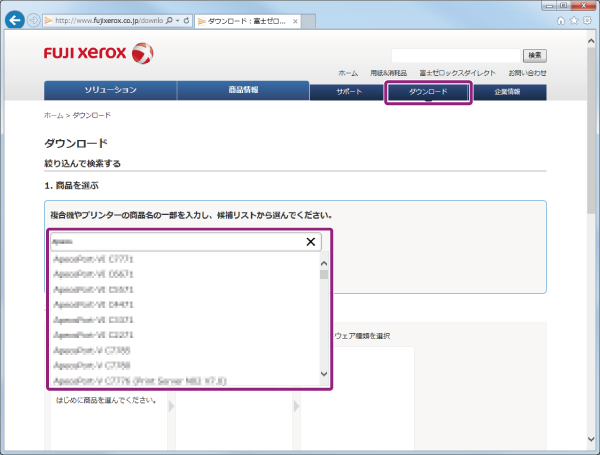Clear the product name search with X
This screenshot has width=600, height=455.
click(x=310, y=242)
